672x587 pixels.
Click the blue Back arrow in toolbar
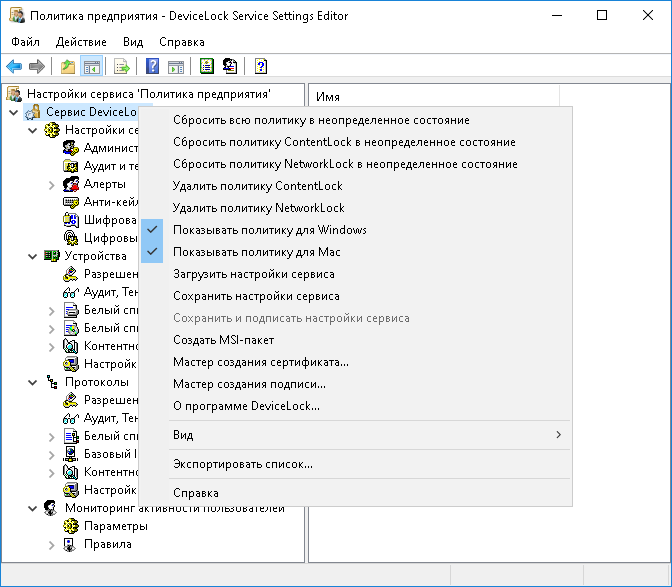14,67
